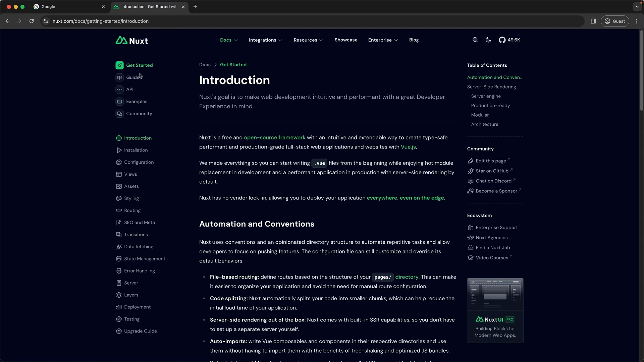Open the Nuxt GitHub repository icon
Screen dimensions: 644x362
pyautogui.click(x=502, y=40)
